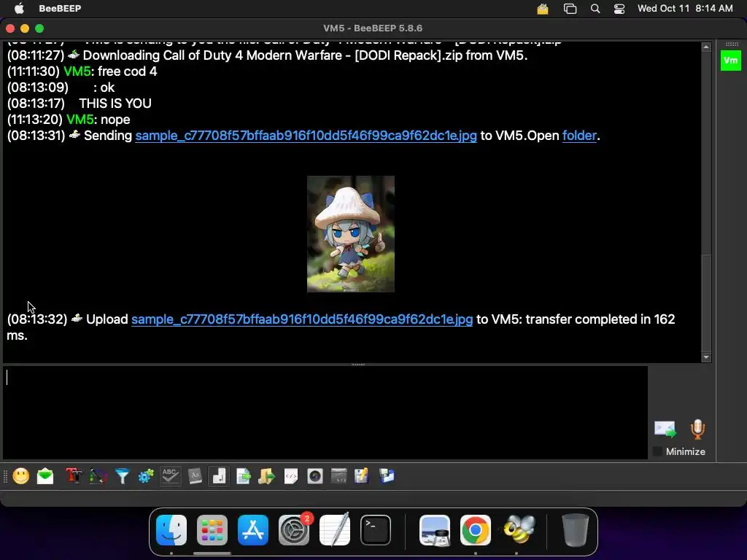Click the green envelope icon

45,475
